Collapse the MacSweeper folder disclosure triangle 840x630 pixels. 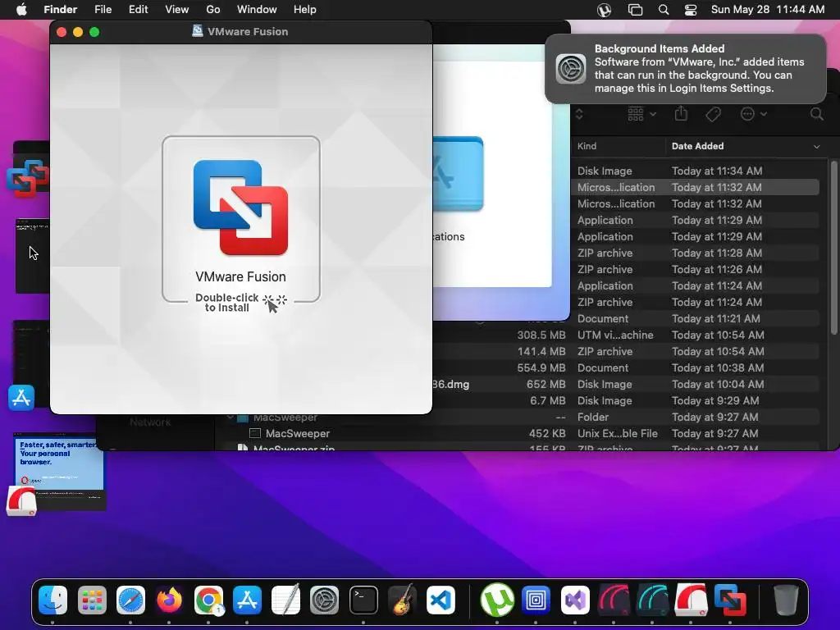[x=231, y=418]
